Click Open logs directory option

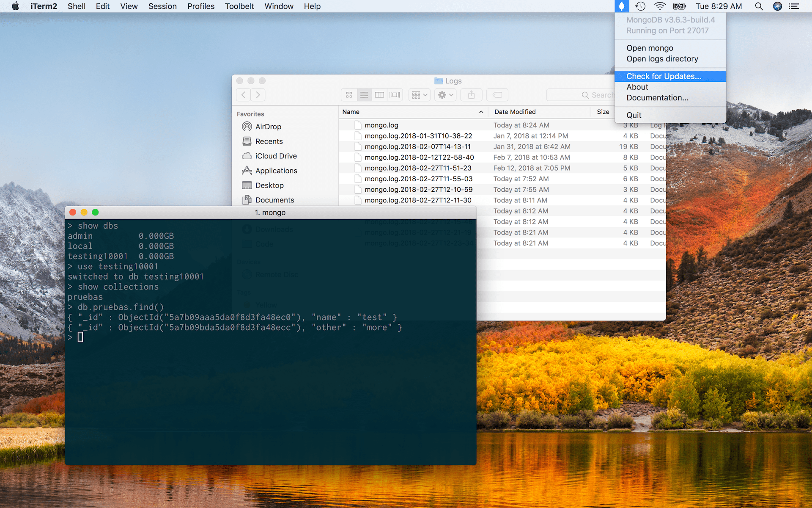(x=662, y=58)
